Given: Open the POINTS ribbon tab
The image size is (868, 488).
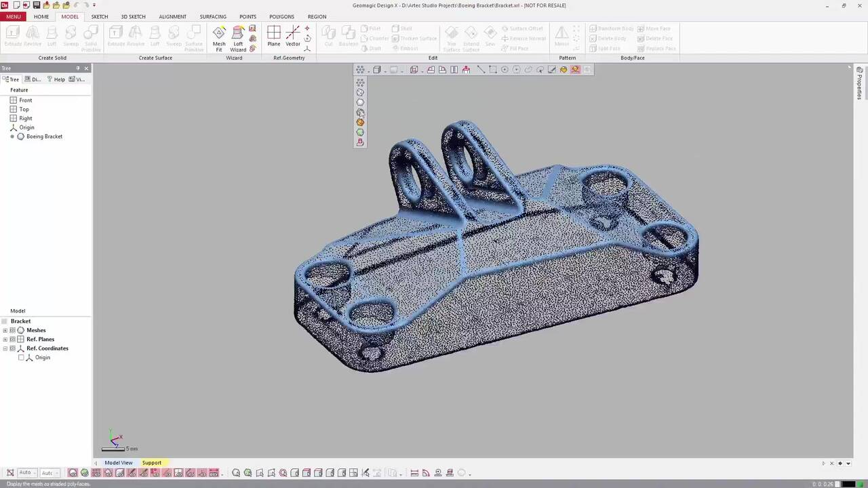Looking at the screenshot, I should click(248, 16).
